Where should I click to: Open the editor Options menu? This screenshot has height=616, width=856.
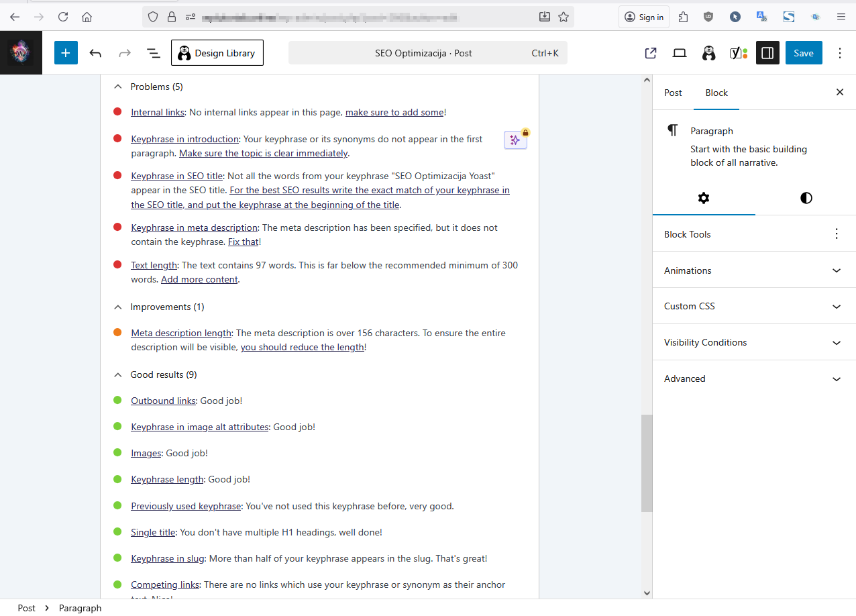pos(839,53)
